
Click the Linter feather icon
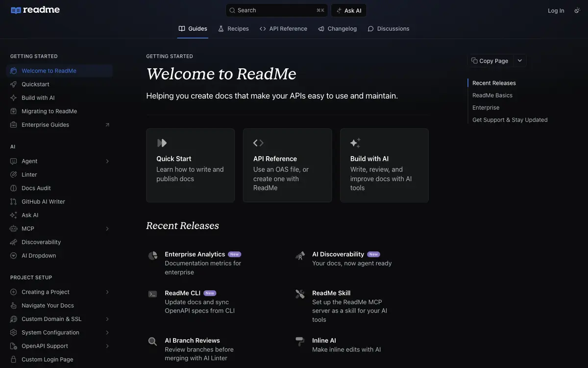click(13, 175)
